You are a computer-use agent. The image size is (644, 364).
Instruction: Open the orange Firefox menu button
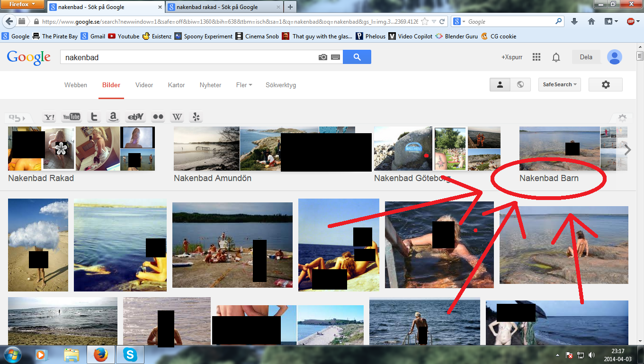[x=23, y=5]
